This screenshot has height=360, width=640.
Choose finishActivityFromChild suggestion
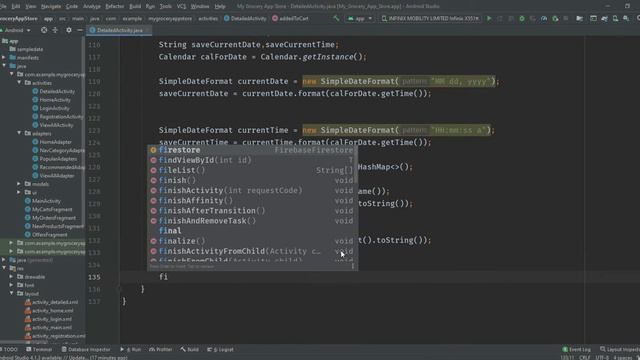click(252, 251)
